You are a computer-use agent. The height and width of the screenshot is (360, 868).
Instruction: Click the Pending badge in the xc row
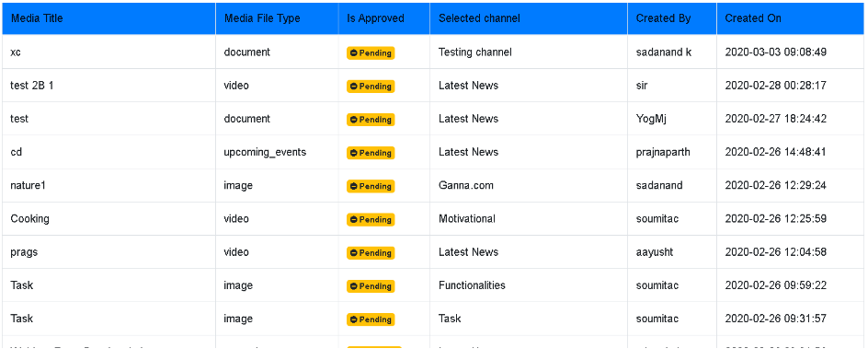pos(371,52)
